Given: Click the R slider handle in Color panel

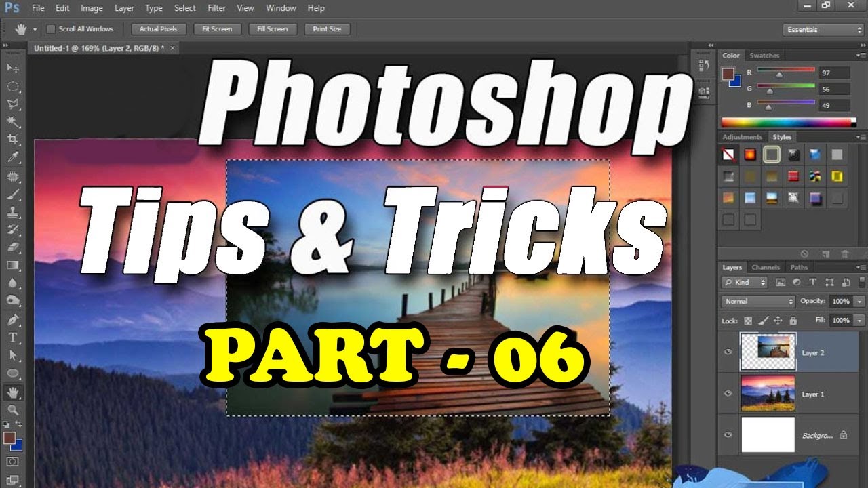Looking at the screenshot, I should pos(778,75).
